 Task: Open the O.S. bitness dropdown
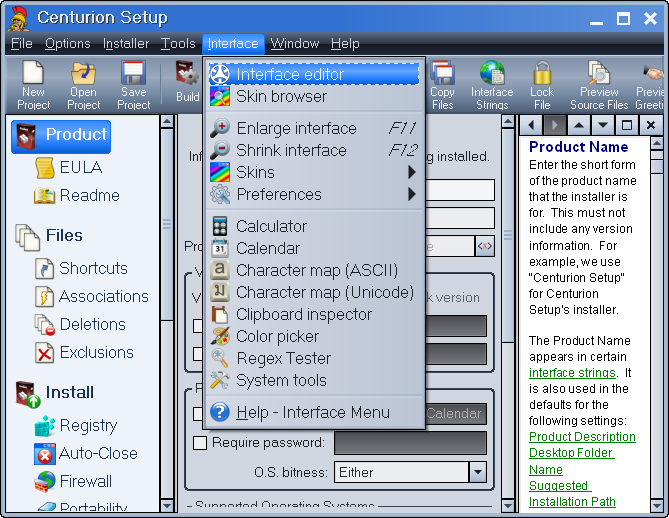point(477,472)
